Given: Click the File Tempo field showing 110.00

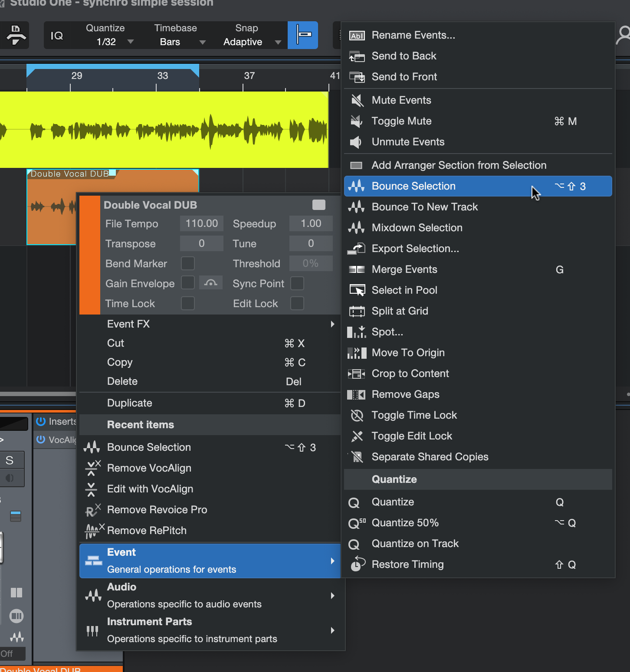Looking at the screenshot, I should tap(201, 223).
